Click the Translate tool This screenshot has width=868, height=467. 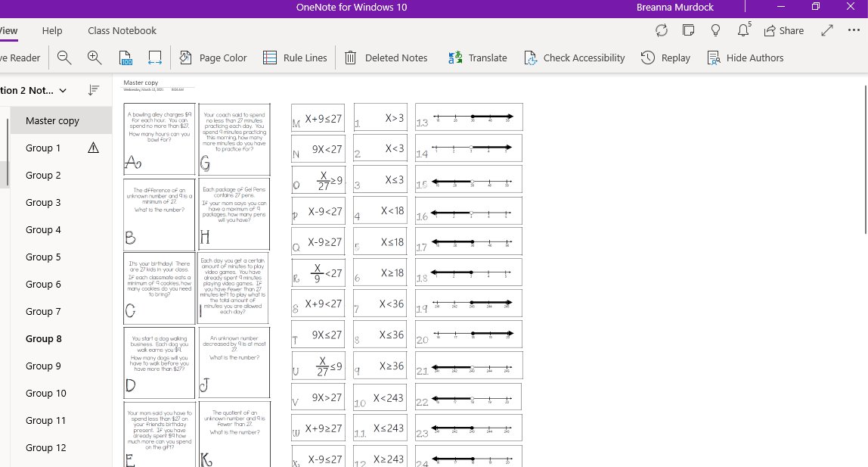click(478, 58)
